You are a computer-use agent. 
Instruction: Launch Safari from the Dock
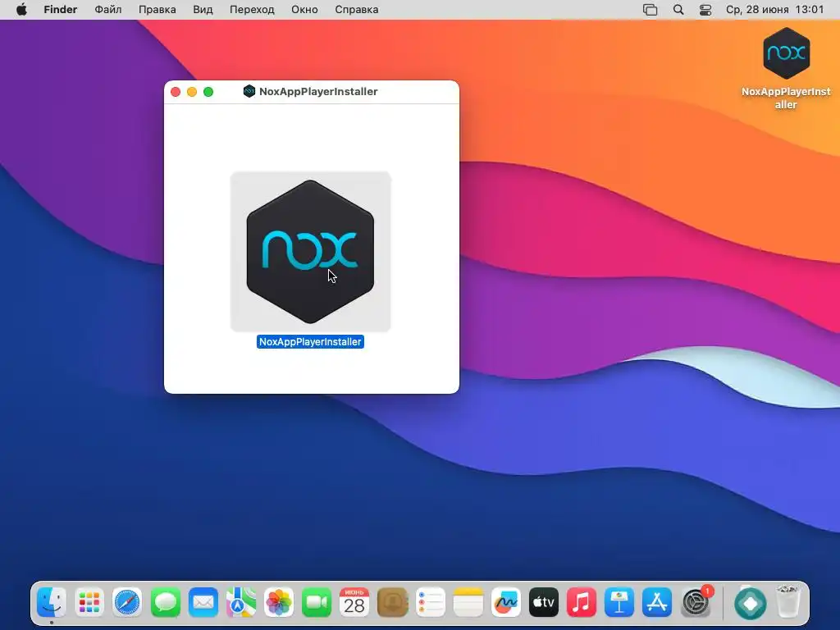[127, 602]
